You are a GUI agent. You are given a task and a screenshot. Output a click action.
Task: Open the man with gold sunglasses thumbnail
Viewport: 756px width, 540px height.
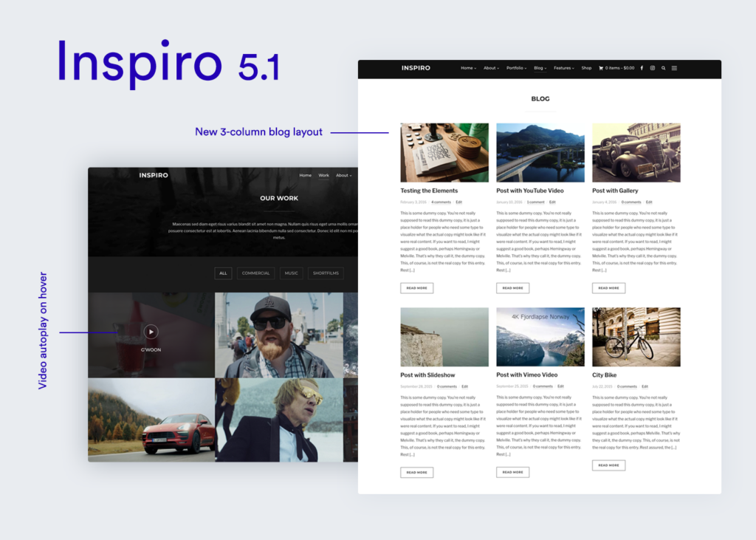278,420
